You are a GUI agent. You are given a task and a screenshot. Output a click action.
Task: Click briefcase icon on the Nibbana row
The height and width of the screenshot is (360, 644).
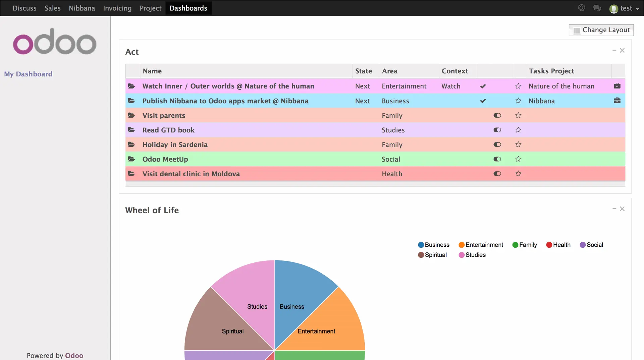click(617, 101)
